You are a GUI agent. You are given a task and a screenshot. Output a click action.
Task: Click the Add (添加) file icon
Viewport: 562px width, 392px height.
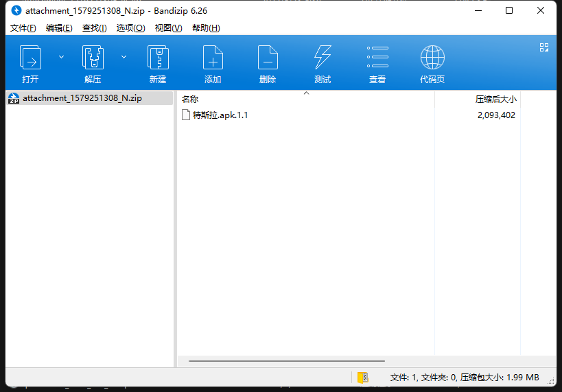(x=213, y=58)
